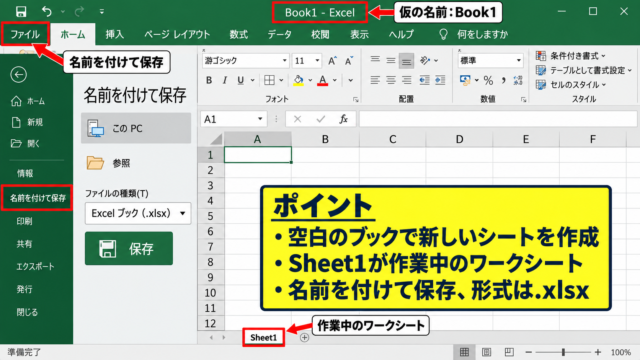
Task: Click the percent style icon
Action: (488, 80)
